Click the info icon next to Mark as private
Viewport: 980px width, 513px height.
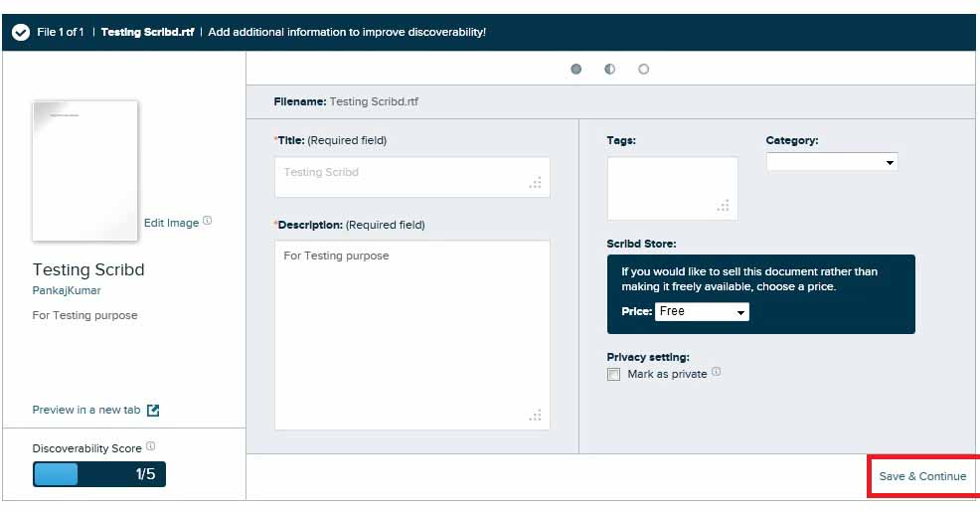pos(717,373)
